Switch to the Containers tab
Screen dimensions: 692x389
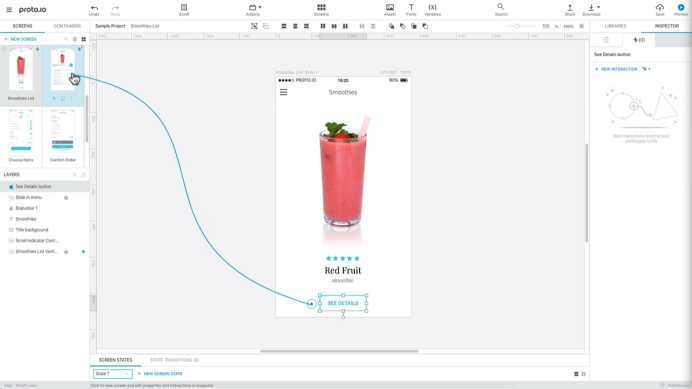pyautogui.click(x=67, y=26)
